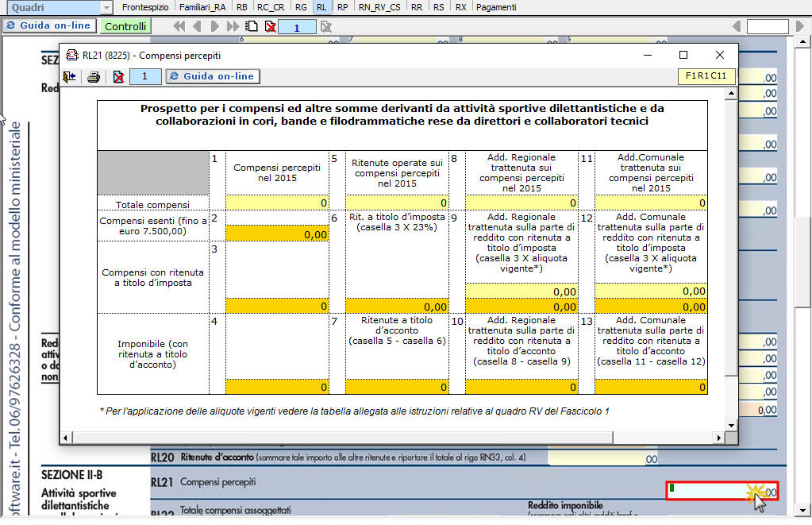Edit Add.Comunale trattenuta total field
The height and width of the screenshot is (525, 812).
[x=651, y=203]
